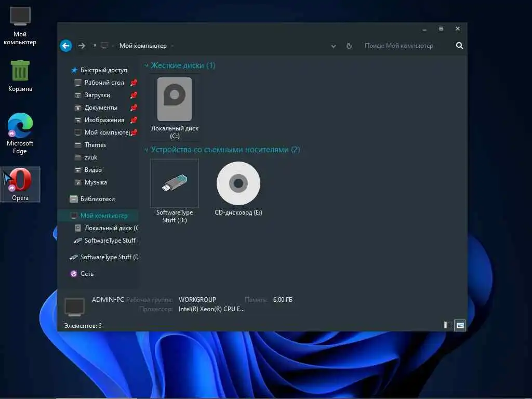
Task: Click Intel(R) Xeon(R) CPU processor text
Action: point(211,309)
